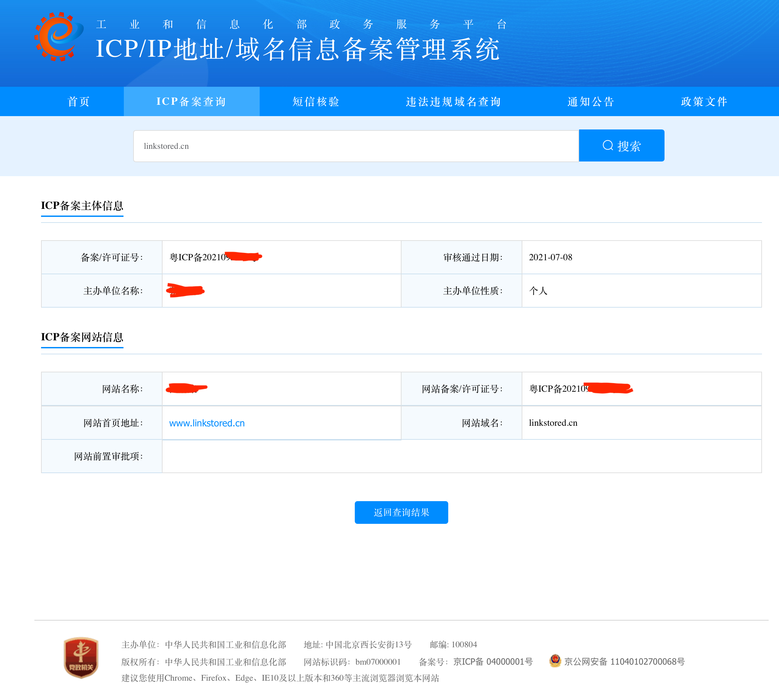Click the linkstored.cn domain name cell
Viewport: 779px width, 700px height.
coord(553,423)
